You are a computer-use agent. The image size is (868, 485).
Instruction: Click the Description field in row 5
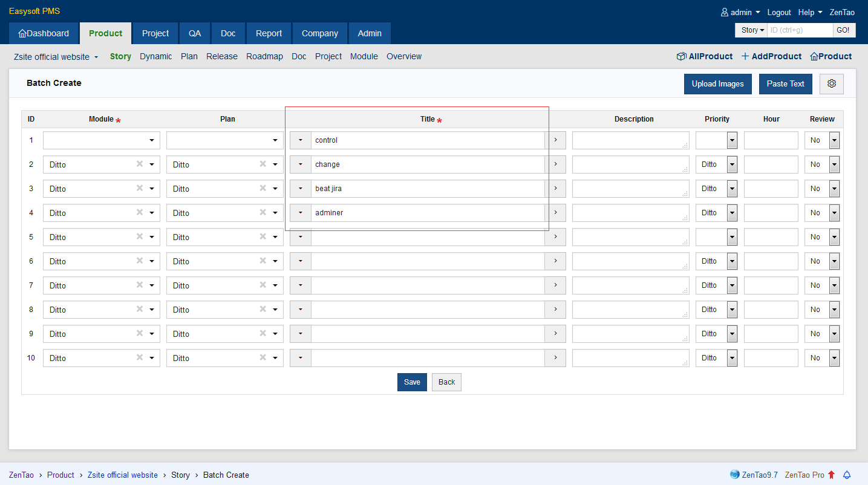click(x=630, y=237)
